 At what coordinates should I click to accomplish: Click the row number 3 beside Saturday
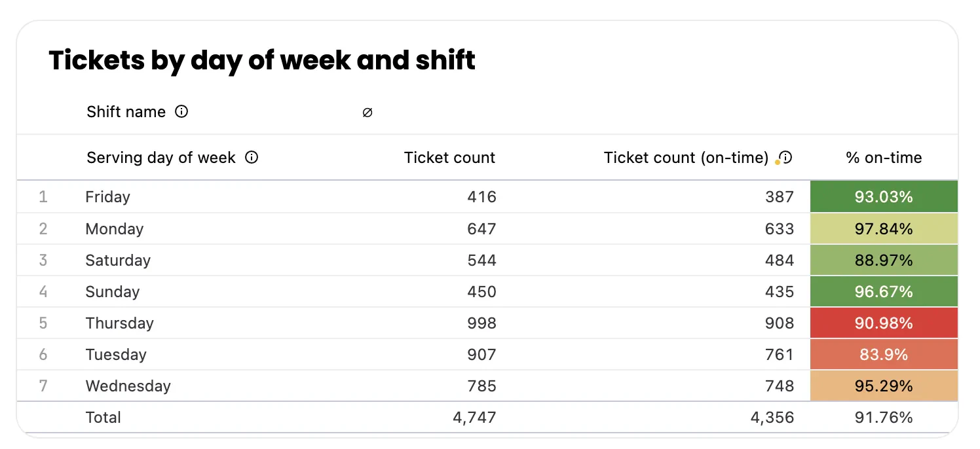(x=43, y=260)
